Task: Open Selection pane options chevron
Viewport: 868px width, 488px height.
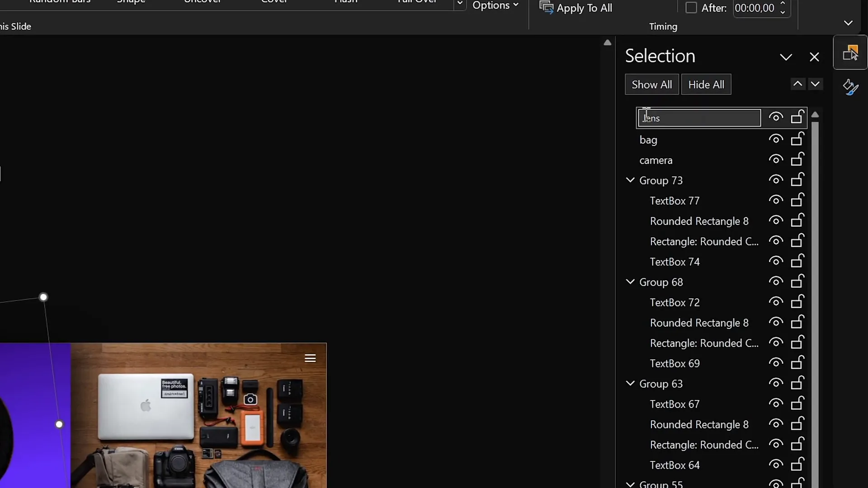Action: (786, 57)
